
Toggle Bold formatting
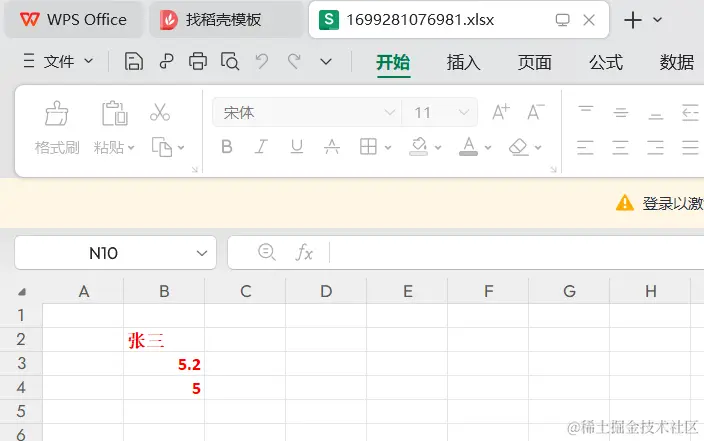tap(227, 146)
